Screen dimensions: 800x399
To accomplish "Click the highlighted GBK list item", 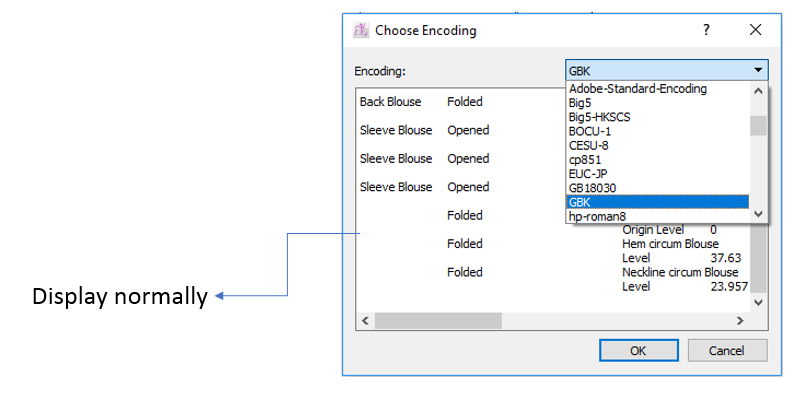I will coord(658,202).
